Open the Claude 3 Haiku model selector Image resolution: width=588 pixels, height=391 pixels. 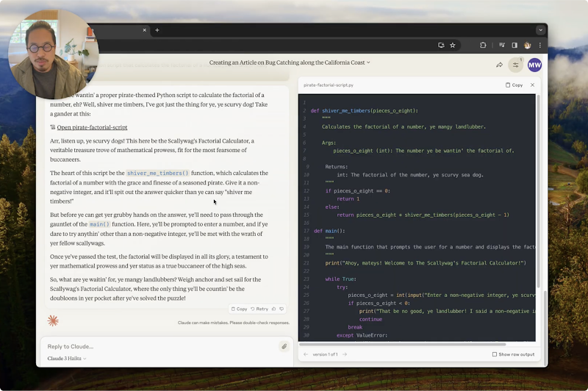point(67,359)
